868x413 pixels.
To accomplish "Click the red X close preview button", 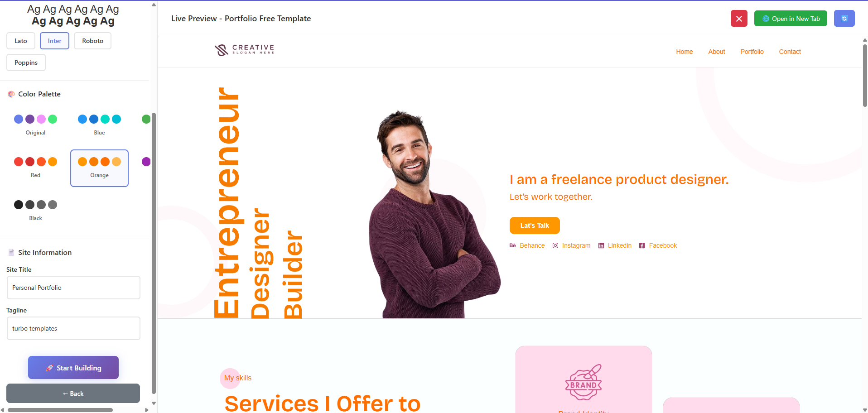I will click(739, 19).
